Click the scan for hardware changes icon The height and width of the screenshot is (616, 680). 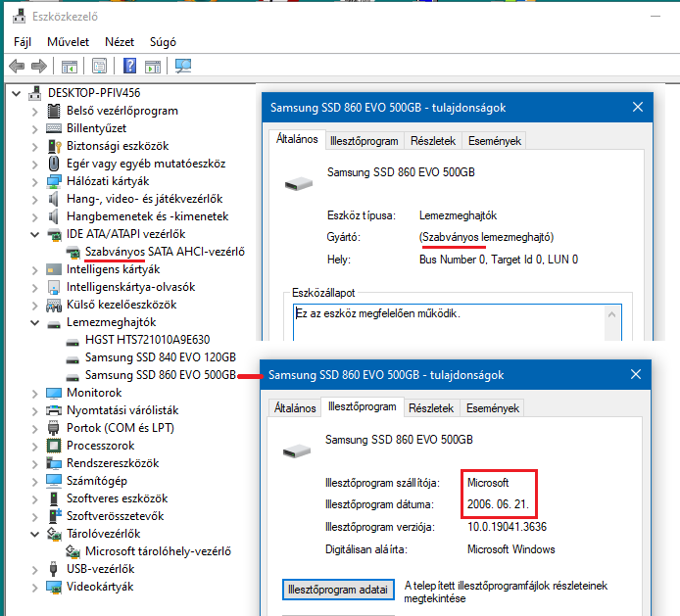pyautogui.click(x=183, y=66)
